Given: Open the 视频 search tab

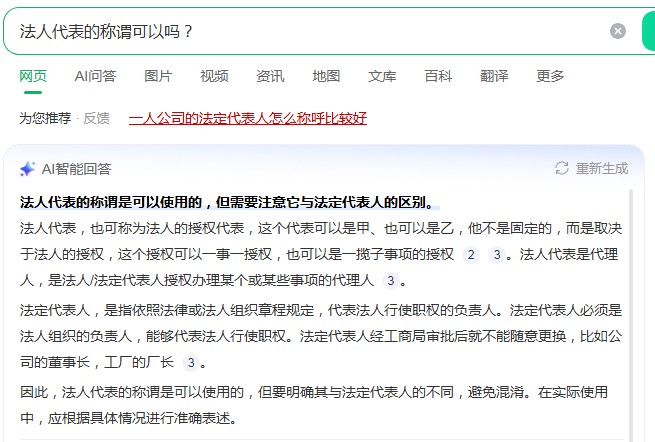Looking at the screenshot, I should pyautogui.click(x=214, y=76).
